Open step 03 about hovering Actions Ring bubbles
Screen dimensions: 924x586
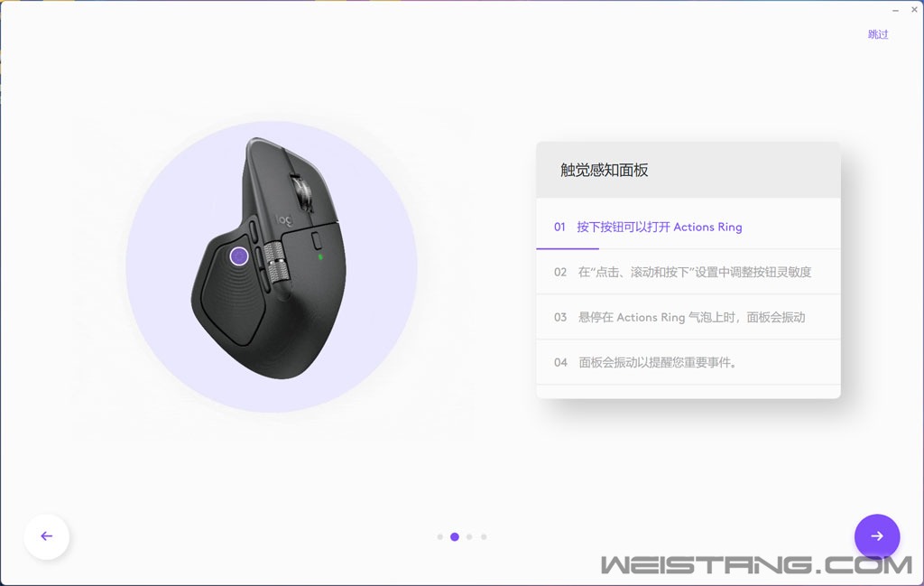pyautogui.click(x=688, y=317)
